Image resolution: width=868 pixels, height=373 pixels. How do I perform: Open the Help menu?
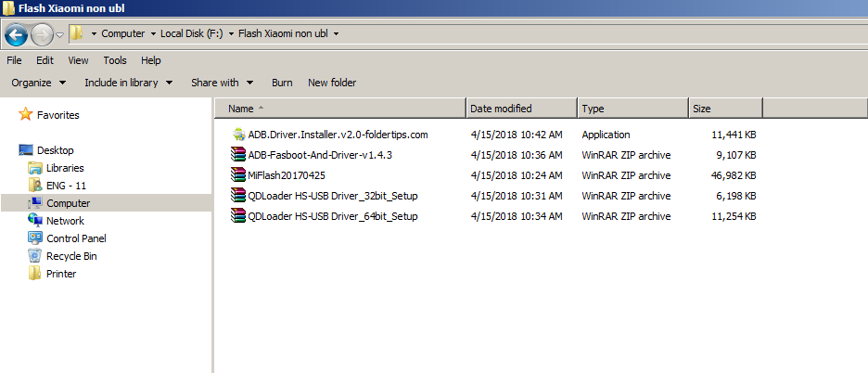coord(150,60)
